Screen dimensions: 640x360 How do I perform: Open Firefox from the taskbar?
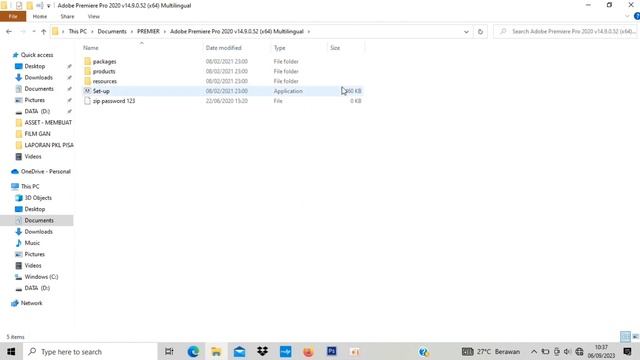pos(308,351)
